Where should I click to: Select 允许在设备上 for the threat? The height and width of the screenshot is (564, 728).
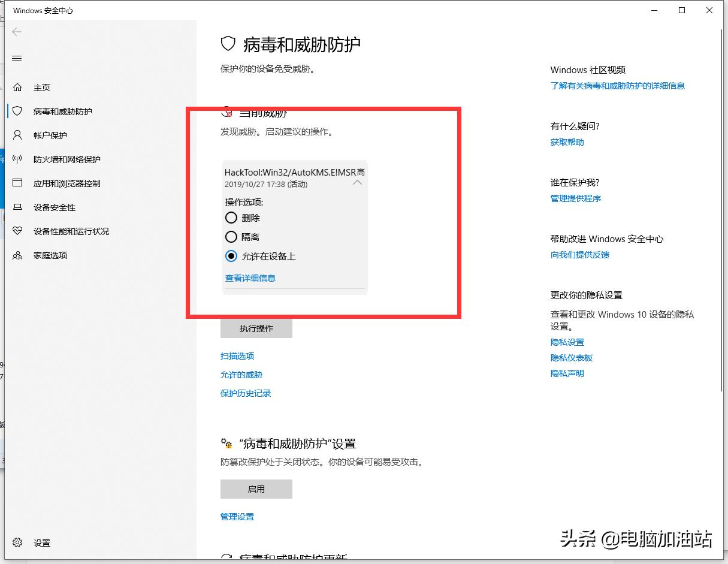click(231, 256)
